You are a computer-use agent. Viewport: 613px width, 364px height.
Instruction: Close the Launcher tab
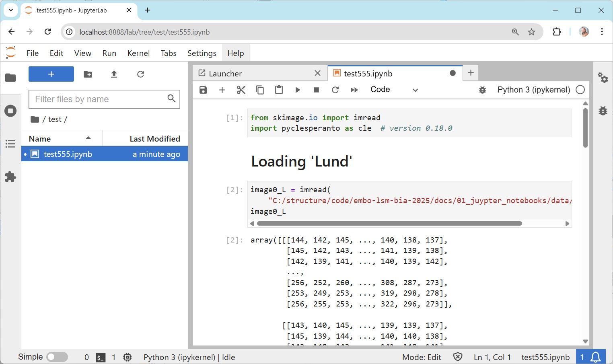(x=317, y=73)
